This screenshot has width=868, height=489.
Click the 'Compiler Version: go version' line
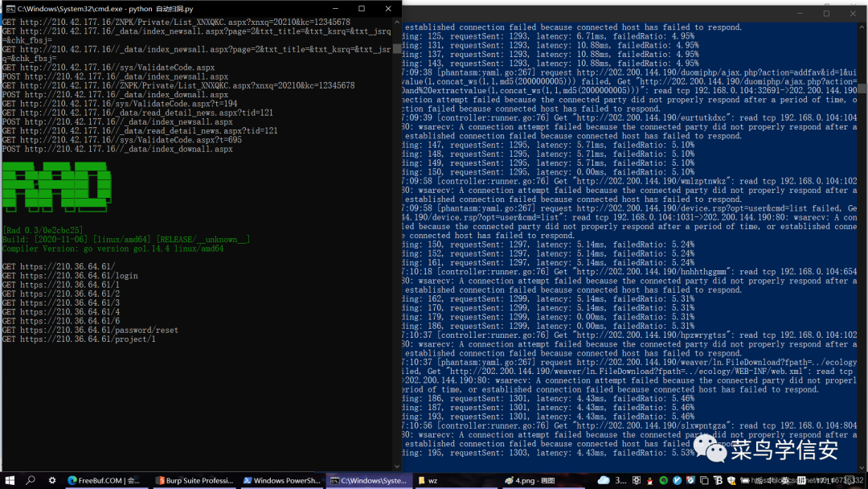coord(113,249)
